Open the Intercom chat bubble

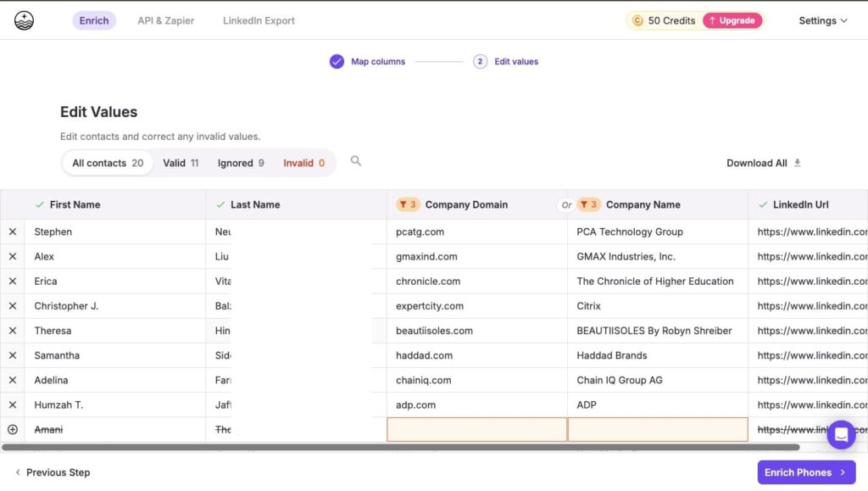841,434
